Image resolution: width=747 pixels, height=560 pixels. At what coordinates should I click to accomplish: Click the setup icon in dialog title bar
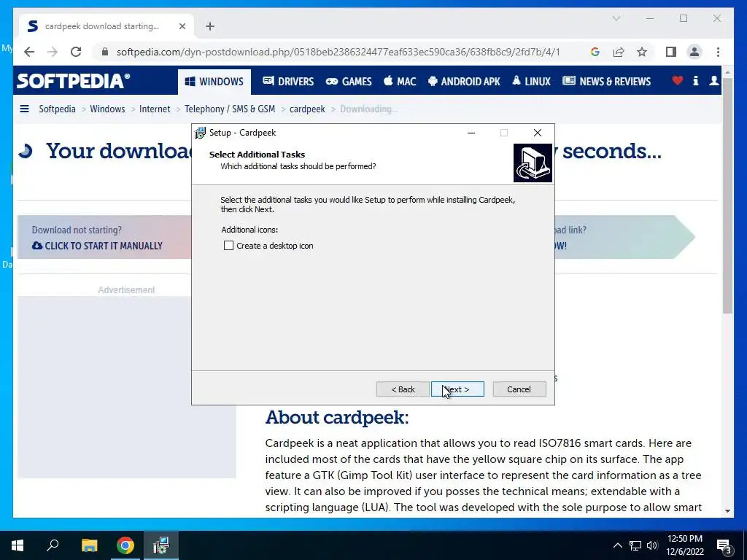(x=200, y=133)
